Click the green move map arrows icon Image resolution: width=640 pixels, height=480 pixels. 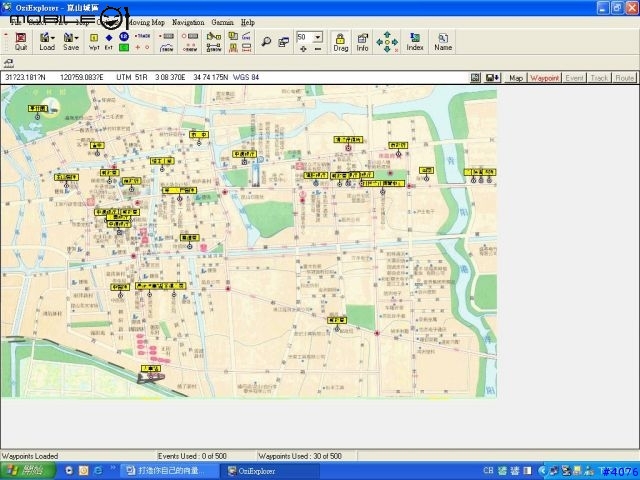(x=387, y=42)
